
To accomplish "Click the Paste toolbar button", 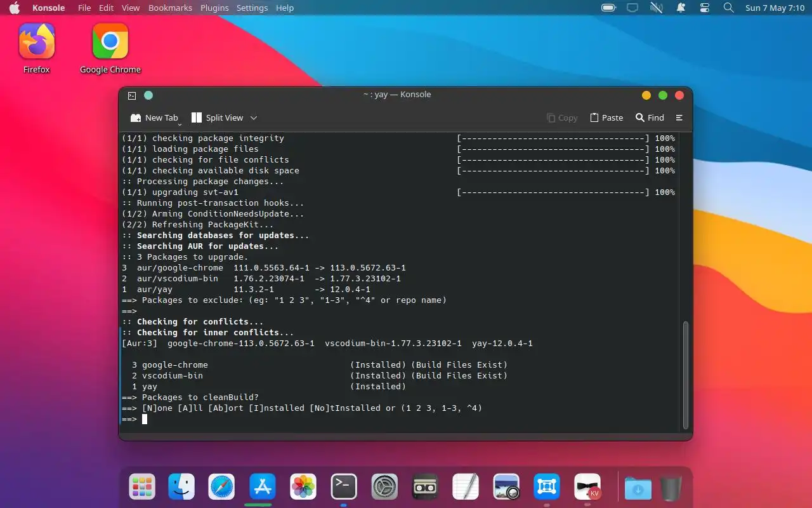I will [x=606, y=117].
